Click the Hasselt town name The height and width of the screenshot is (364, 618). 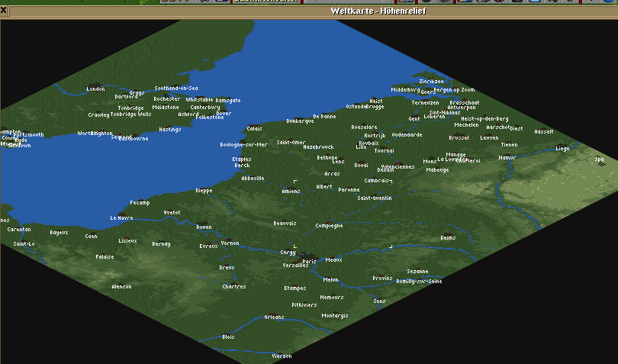544,132
